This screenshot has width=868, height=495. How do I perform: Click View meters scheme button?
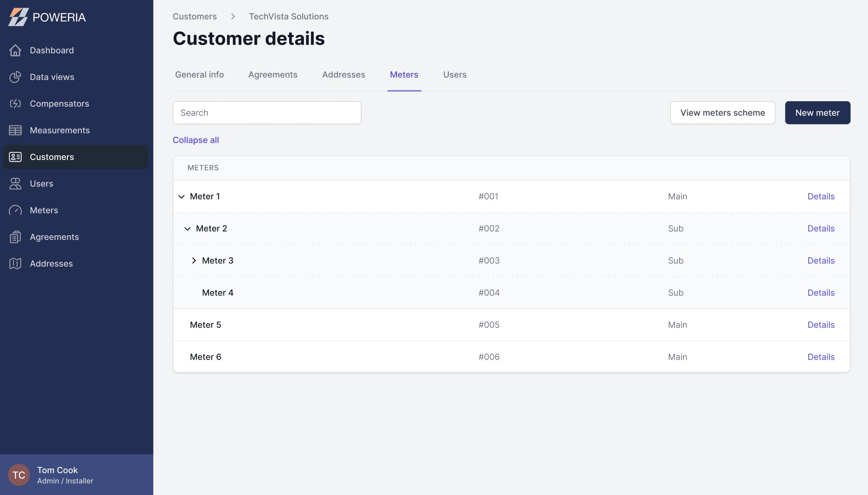723,113
